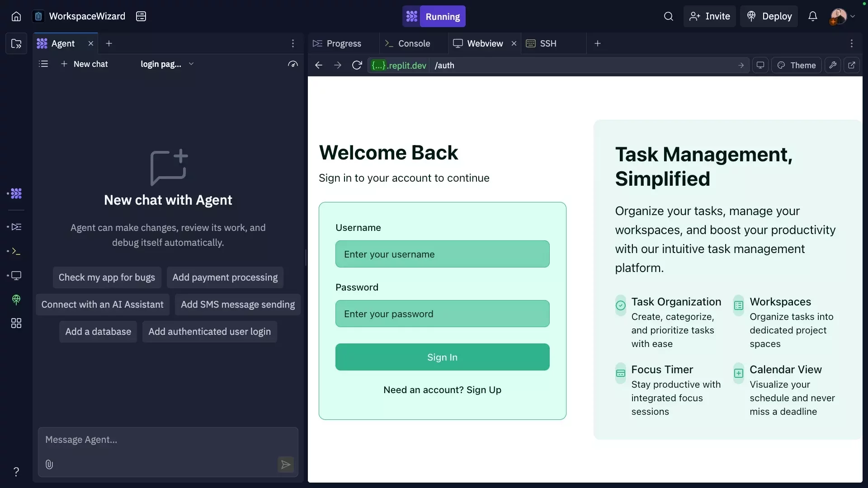Open the Theme picker
Image resolution: width=868 pixels, height=488 pixels.
click(x=797, y=65)
